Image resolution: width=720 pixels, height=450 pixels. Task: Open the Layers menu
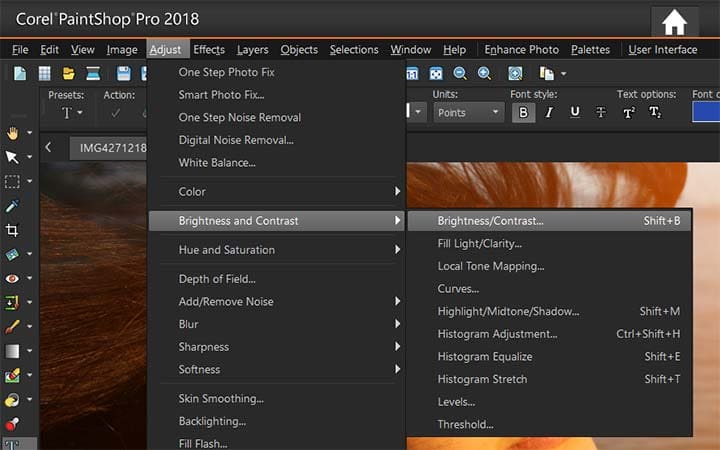[x=253, y=50]
